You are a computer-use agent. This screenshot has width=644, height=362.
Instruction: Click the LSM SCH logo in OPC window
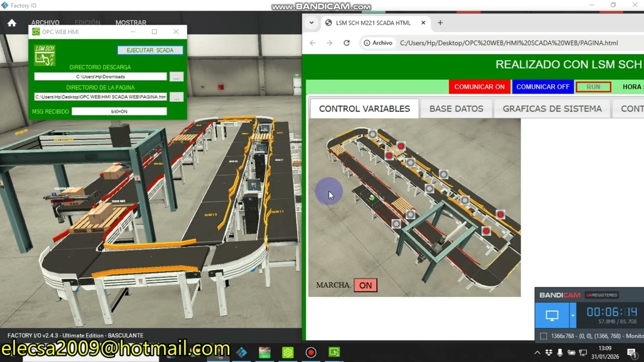(x=45, y=55)
